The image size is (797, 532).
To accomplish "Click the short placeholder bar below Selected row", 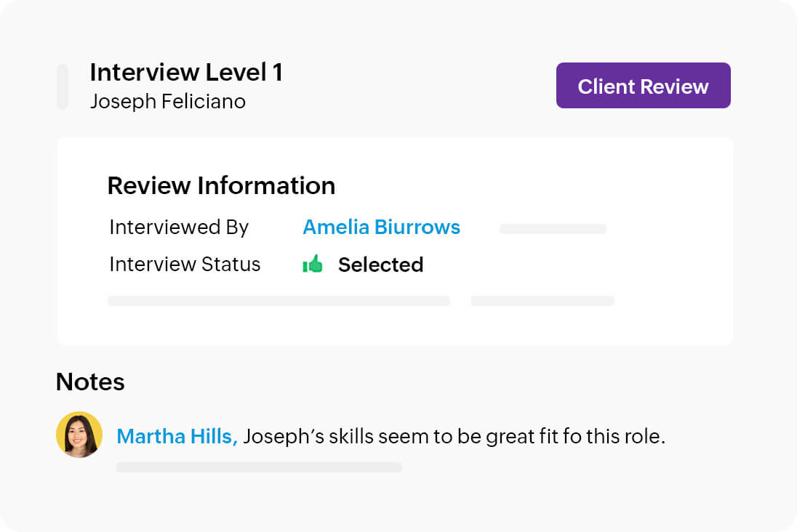I will pyautogui.click(x=542, y=301).
